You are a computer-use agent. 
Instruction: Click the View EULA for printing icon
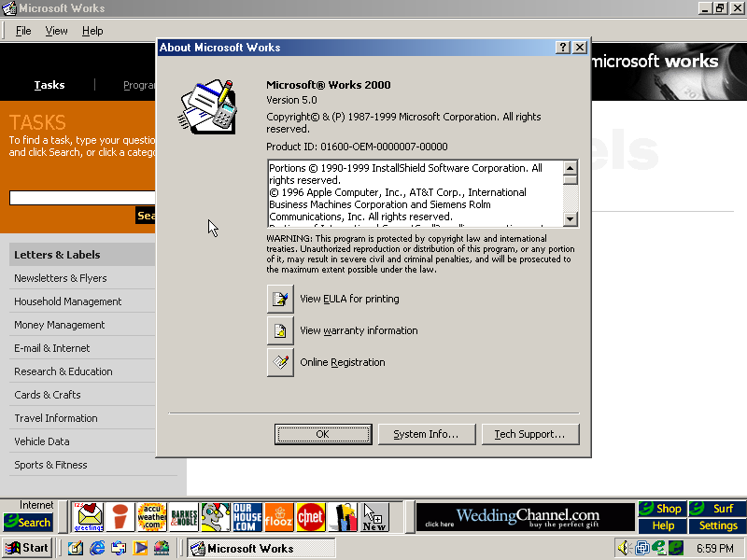(x=280, y=299)
